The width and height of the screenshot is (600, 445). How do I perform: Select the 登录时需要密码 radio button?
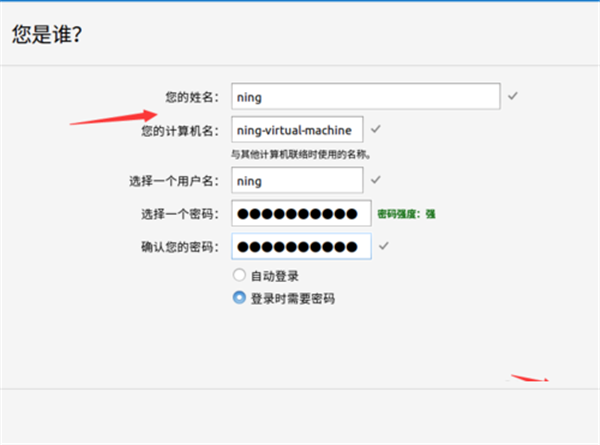point(239,298)
